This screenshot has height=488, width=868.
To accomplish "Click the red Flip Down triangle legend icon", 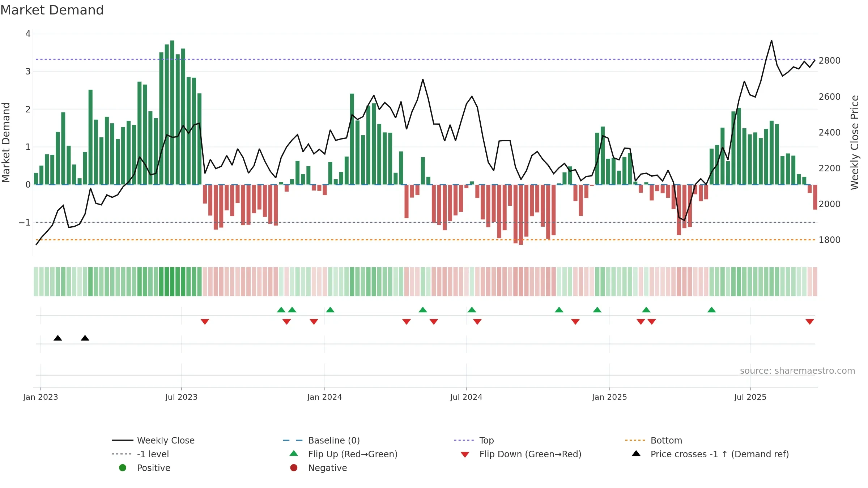I will point(465,455).
